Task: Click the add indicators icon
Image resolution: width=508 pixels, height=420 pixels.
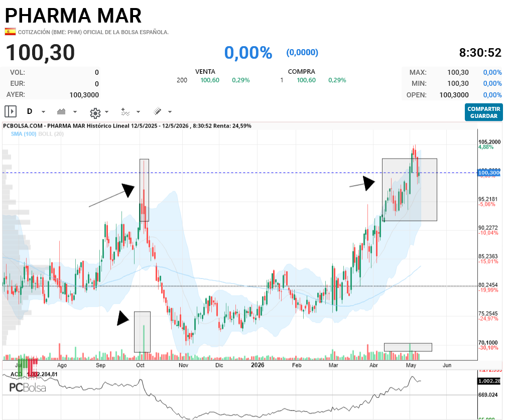Action: pyautogui.click(x=125, y=112)
